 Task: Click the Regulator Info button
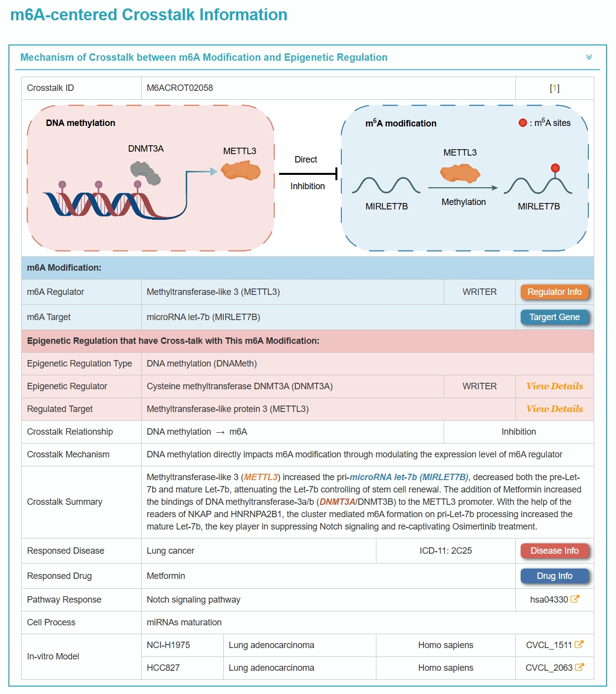click(554, 292)
